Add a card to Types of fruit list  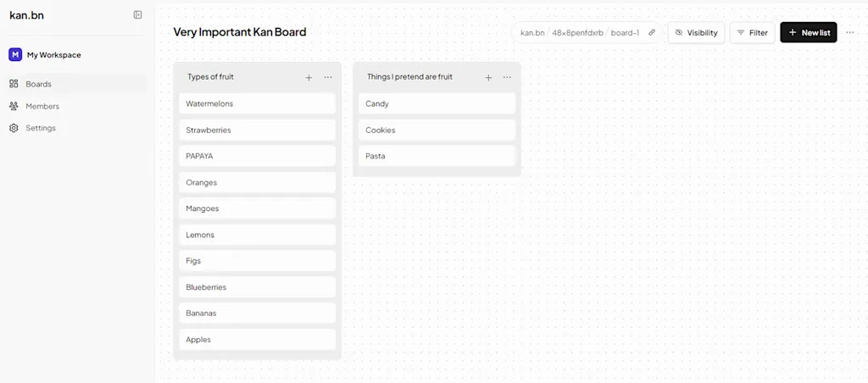pyautogui.click(x=309, y=77)
